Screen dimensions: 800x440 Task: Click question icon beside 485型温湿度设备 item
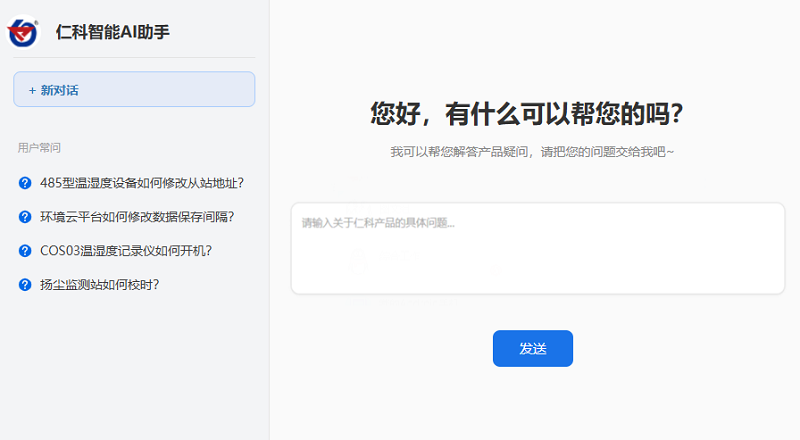pyautogui.click(x=25, y=183)
